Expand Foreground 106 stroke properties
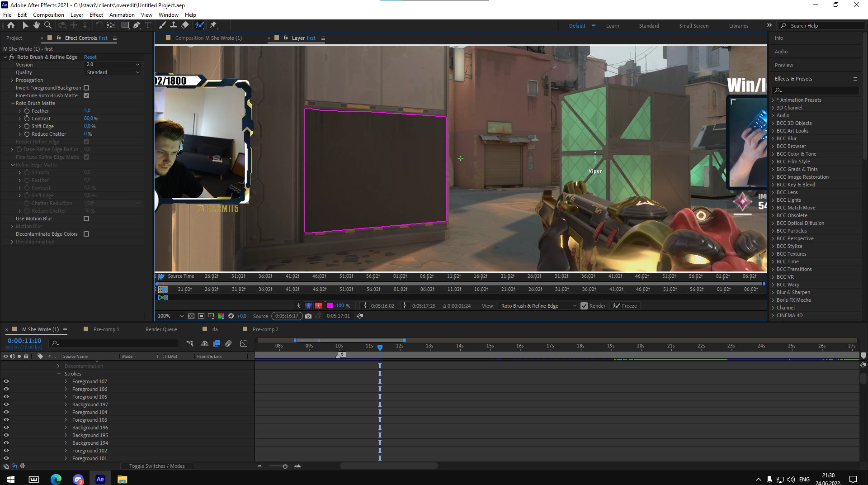This screenshot has width=868, height=485. 66,389
